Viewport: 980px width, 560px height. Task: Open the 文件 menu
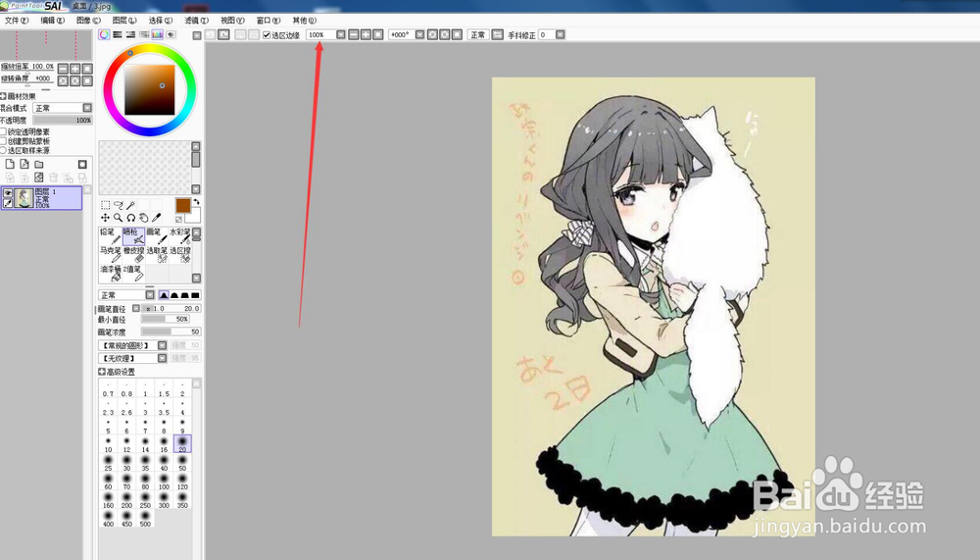point(17,20)
